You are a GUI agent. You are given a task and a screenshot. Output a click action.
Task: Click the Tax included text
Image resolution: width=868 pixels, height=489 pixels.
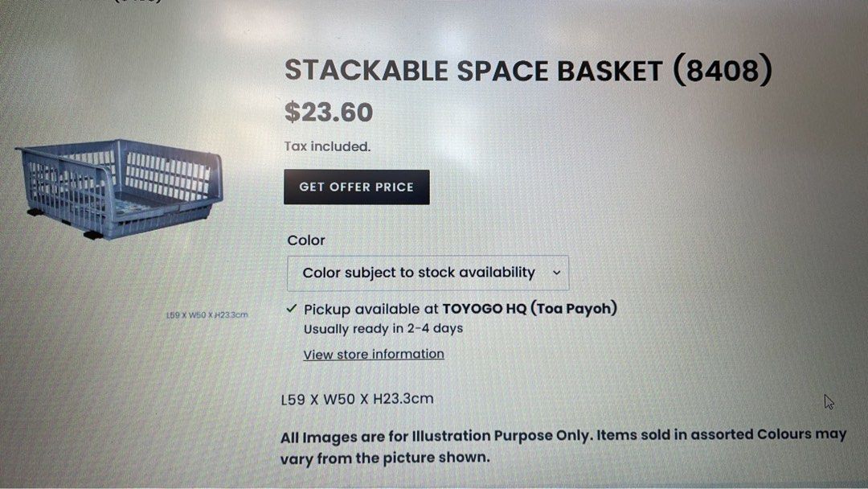[326, 146]
